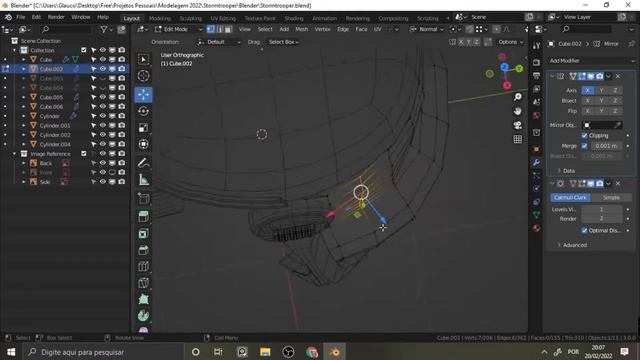The image size is (640, 360).
Task: Open Material properties tab icon
Action: 536,228
